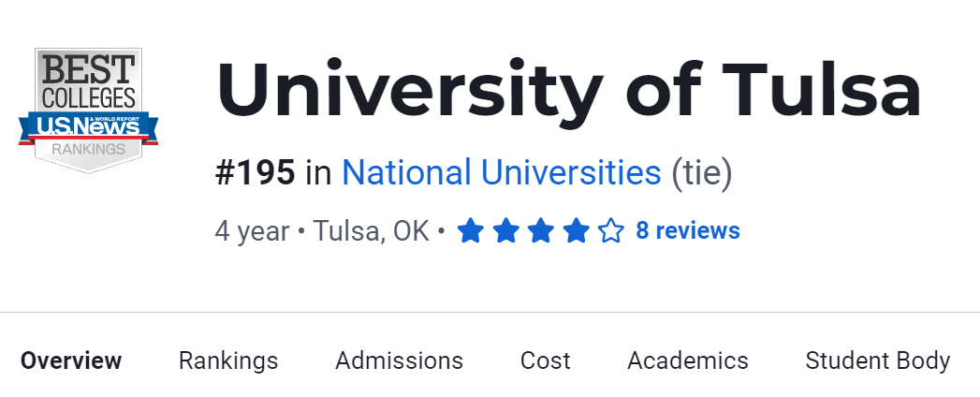The width and height of the screenshot is (980, 397).
Task: Click the Best Colleges U.S. News badge
Action: click(x=88, y=110)
